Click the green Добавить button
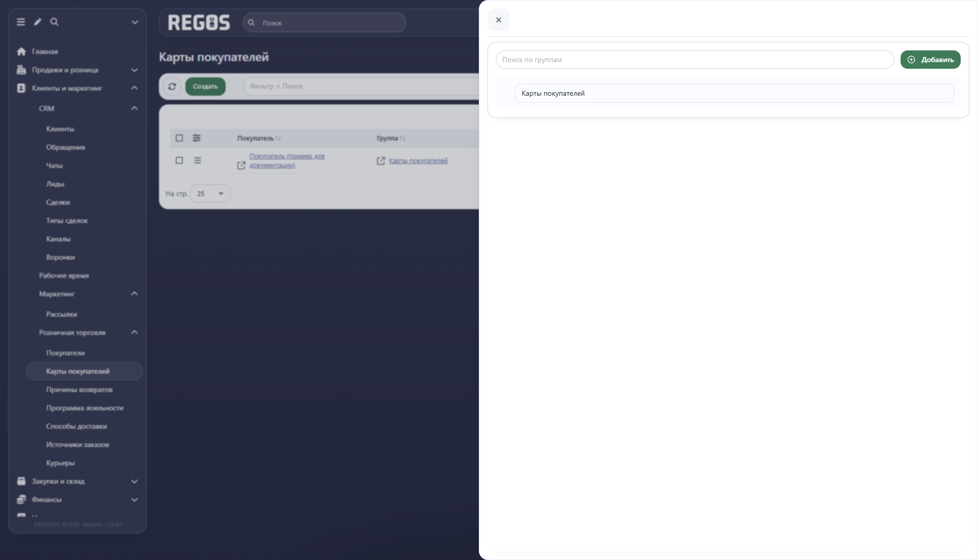This screenshot has height=560, width=978. coord(930,60)
